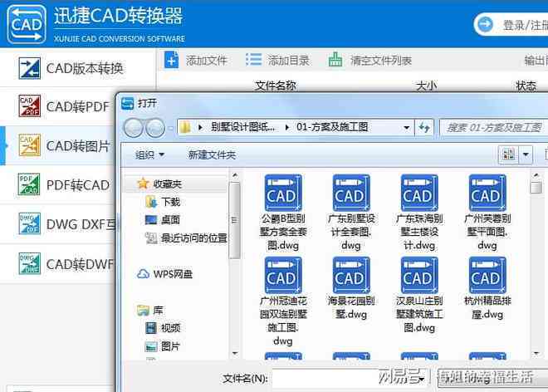
Task: Click 新建文件夹 button
Action: point(212,154)
